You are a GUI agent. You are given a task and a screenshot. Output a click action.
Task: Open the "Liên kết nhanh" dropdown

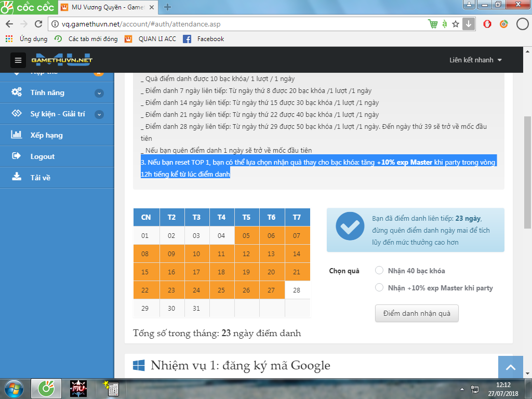(475, 60)
